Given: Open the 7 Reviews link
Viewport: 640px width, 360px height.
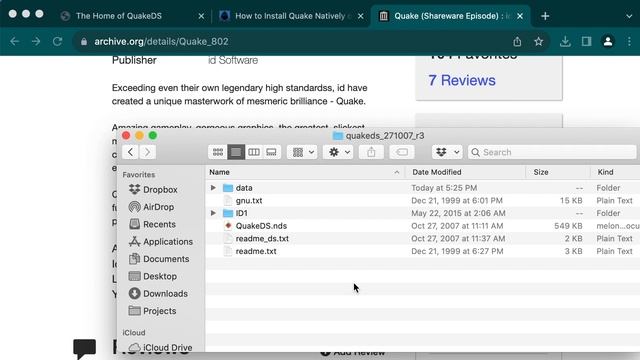Looking at the screenshot, I should pyautogui.click(x=462, y=80).
